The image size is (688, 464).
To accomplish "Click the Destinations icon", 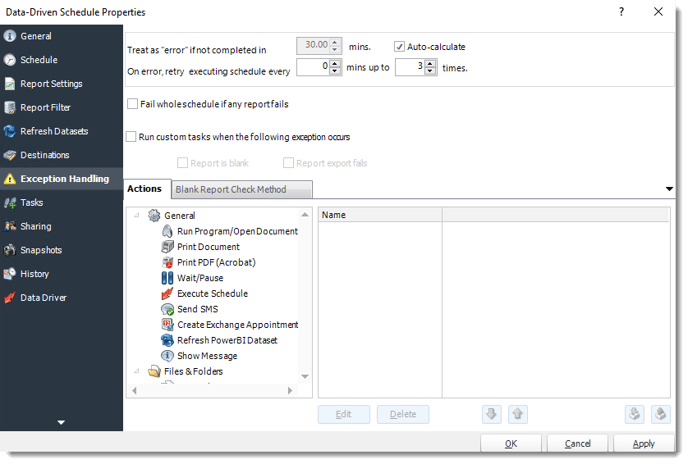I will [x=10, y=155].
